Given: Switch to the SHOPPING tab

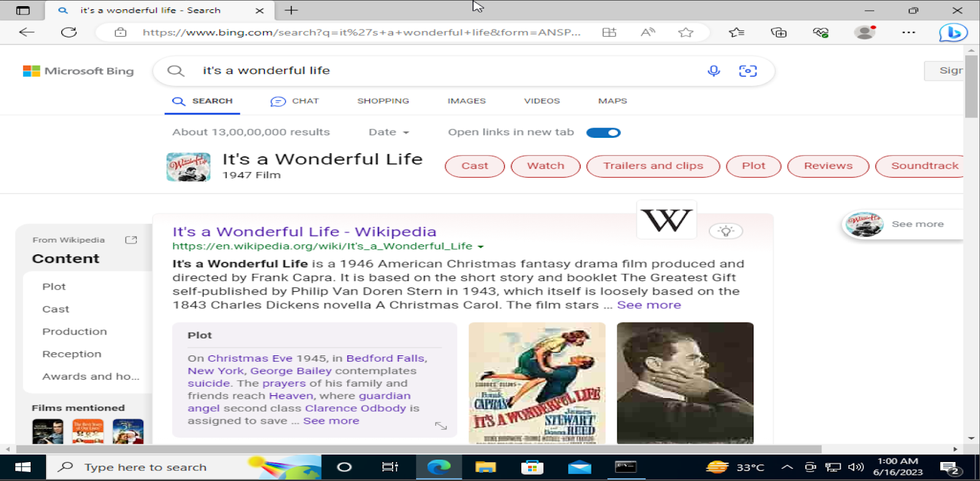Looking at the screenshot, I should pos(383,101).
